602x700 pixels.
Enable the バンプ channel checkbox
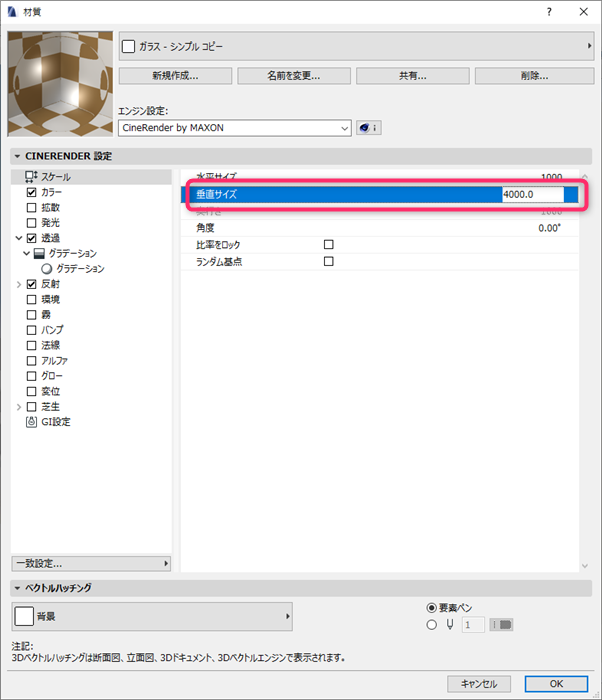pos(31,330)
